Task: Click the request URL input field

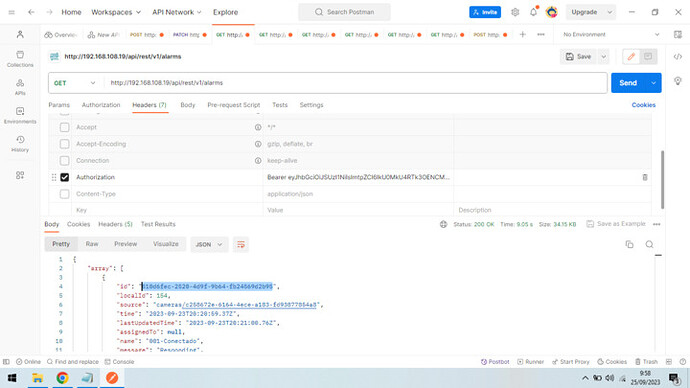Action: tap(356, 83)
